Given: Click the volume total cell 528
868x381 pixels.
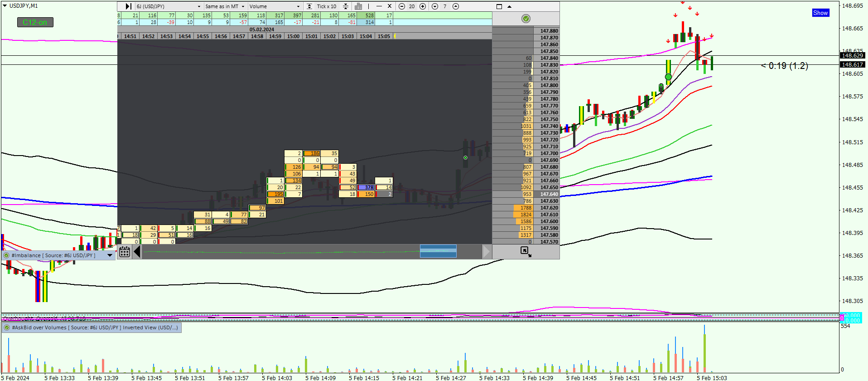Looking at the screenshot, I should [366, 15].
